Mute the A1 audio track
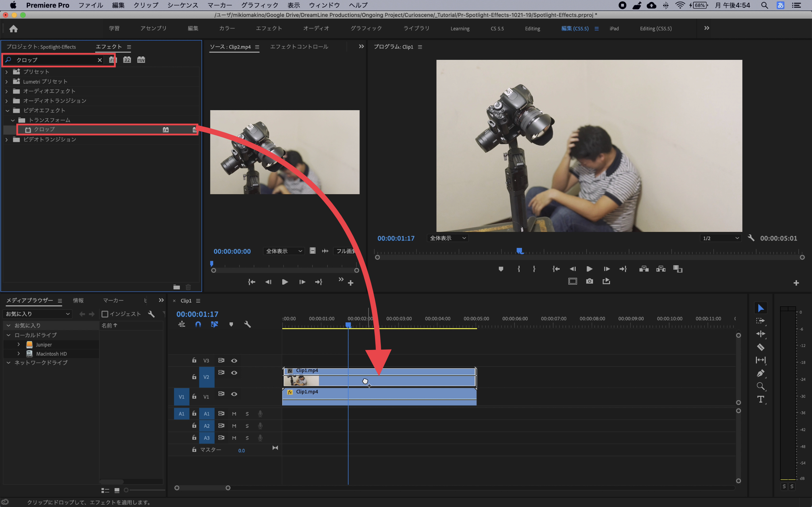 (234, 414)
